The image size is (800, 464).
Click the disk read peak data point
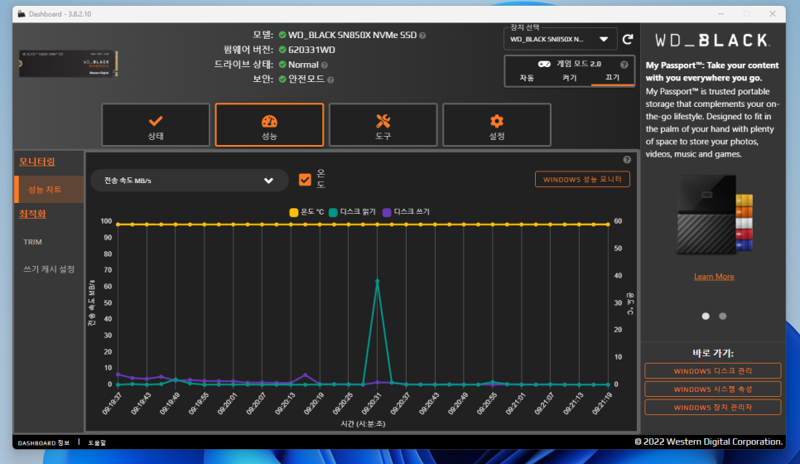pyautogui.click(x=377, y=281)
